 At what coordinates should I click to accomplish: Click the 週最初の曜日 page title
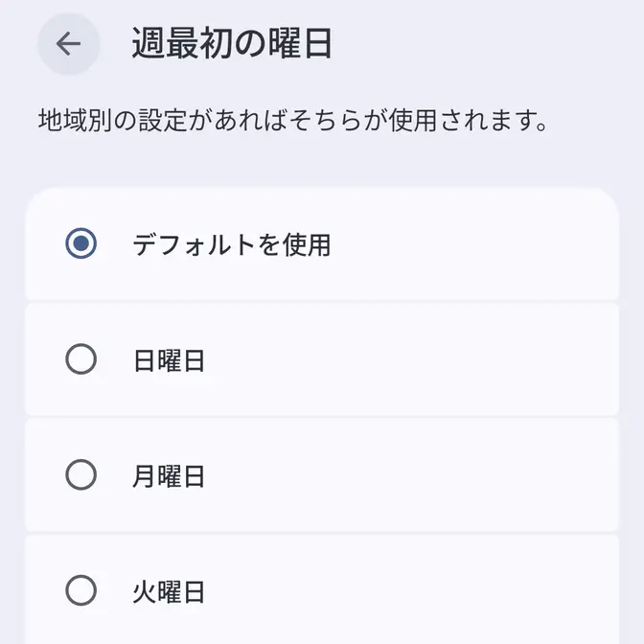click(x=232, y=44)
